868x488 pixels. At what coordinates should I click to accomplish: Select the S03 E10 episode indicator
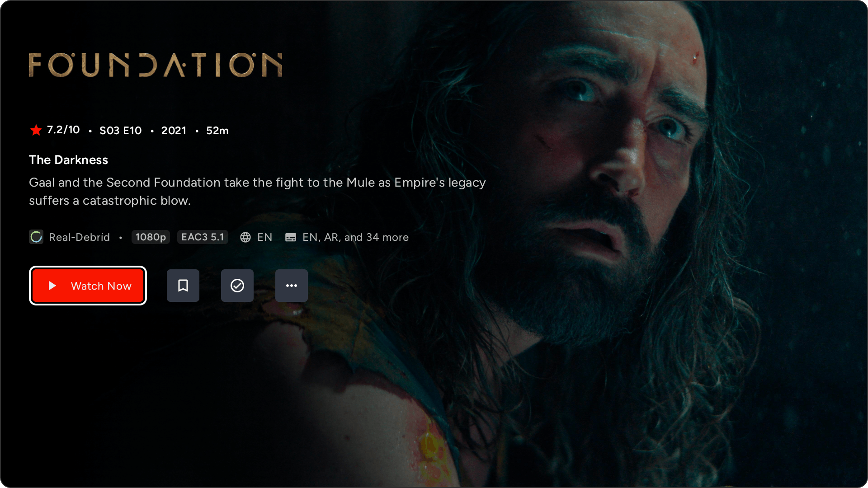(120, 131)
